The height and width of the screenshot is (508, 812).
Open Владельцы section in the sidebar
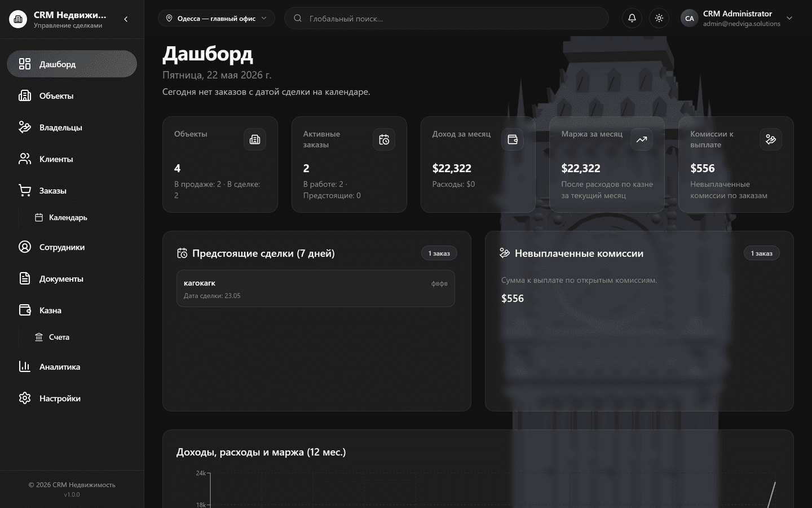[72, 127]
